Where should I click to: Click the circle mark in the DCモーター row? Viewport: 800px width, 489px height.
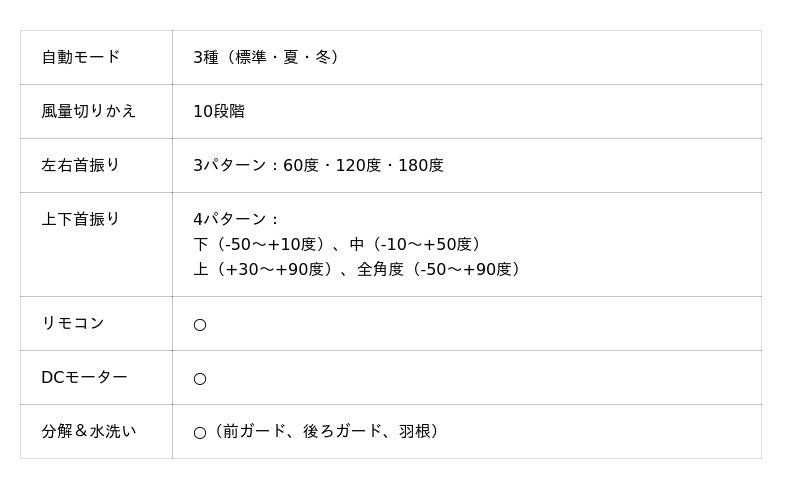pos(200,379)
